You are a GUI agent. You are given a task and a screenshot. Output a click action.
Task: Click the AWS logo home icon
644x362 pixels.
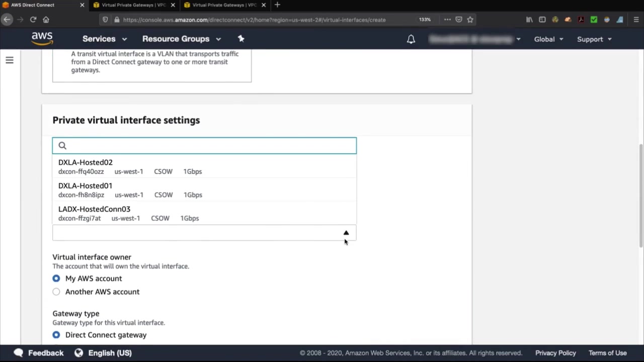[42, 39]
